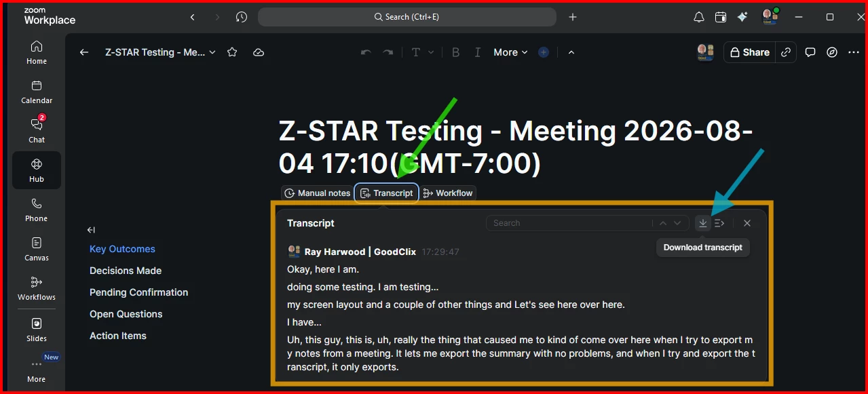Select the Hub sidebar item
This screenshot has height=394, width=868.
pos(37,170)
